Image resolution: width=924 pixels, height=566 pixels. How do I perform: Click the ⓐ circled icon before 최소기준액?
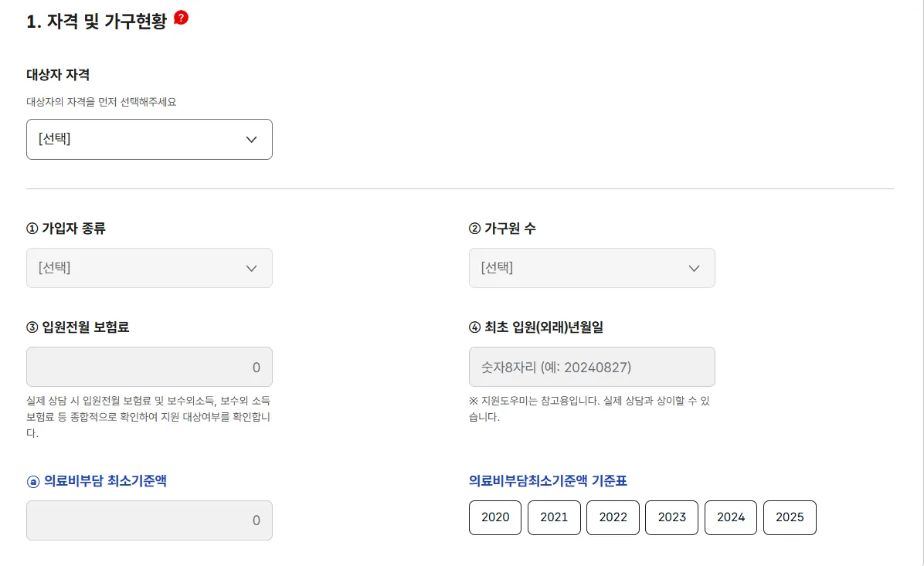point(32,481)
